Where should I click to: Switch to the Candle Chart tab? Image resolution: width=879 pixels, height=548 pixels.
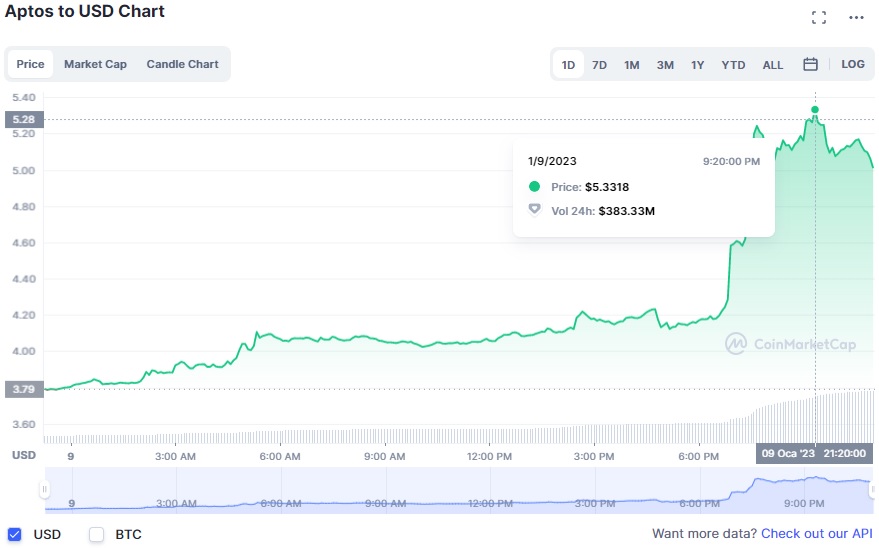(183, 64)
